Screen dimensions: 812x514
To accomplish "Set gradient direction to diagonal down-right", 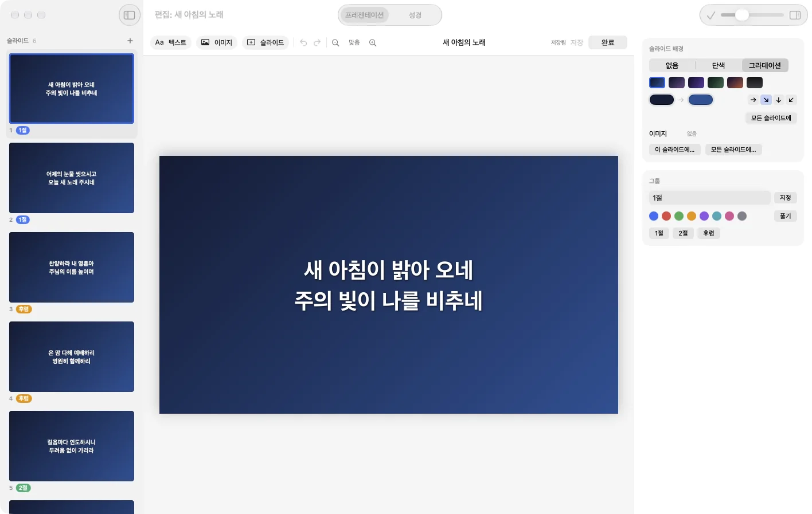I will point(766,100).
